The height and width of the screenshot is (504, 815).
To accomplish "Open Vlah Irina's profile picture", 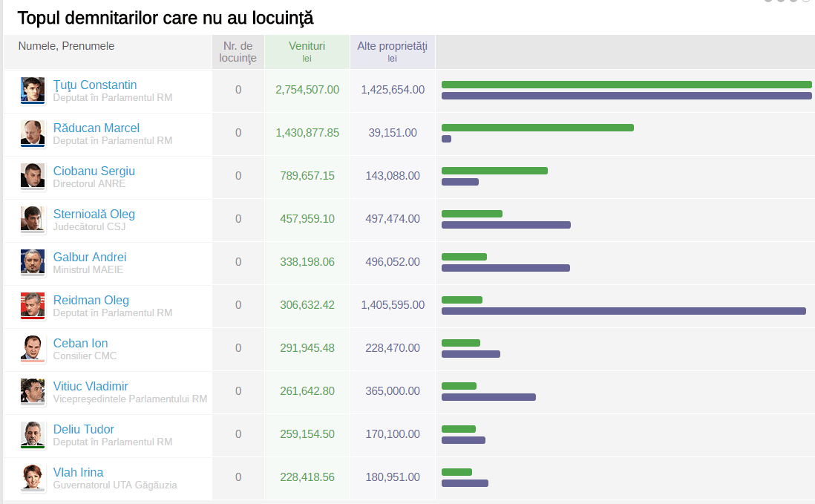I will 33,477.
